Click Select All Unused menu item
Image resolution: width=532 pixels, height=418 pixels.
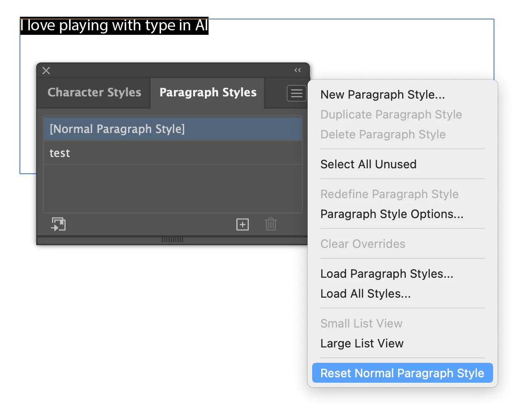tap(368, 164)
